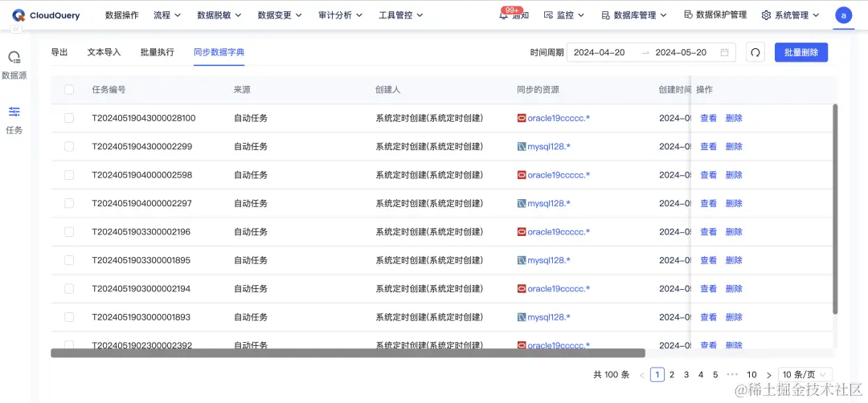
Task: Check the row T2024051904300002​8100 checkbox
Action: coord(69,118)
